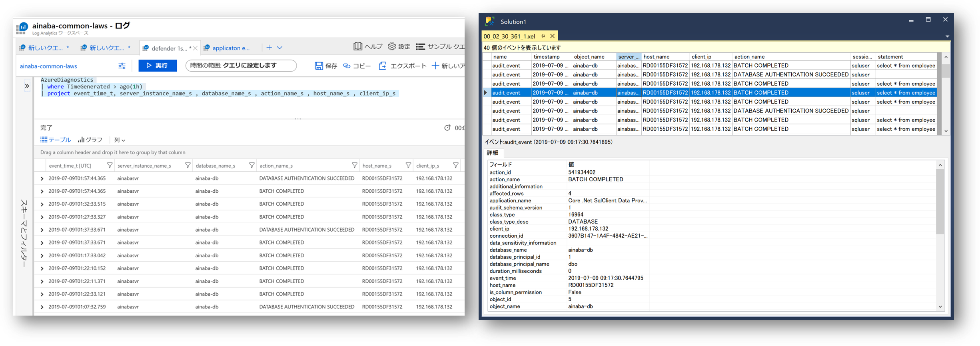980x346 pixels.
Task: Open the query tabs dropdown chevron
Action: coord(280,48)
